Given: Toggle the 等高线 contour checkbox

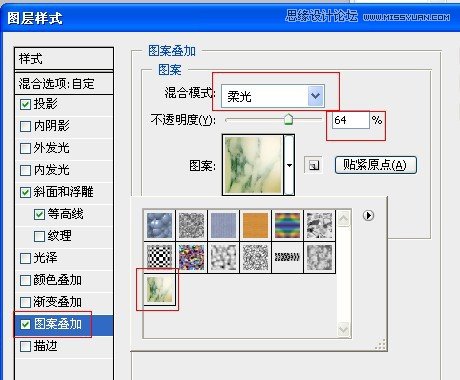Looking at the screenshot, I should pyautogui.click(x=39, y=214).
